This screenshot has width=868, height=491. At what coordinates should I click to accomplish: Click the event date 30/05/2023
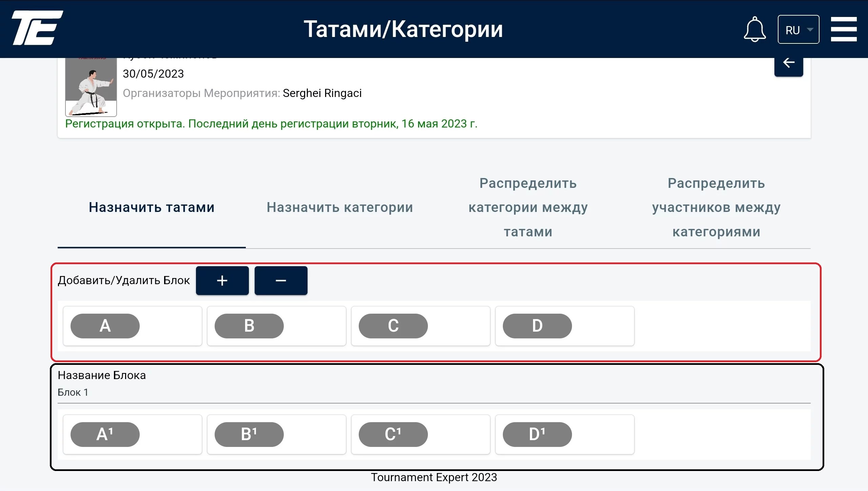(153, 74)
